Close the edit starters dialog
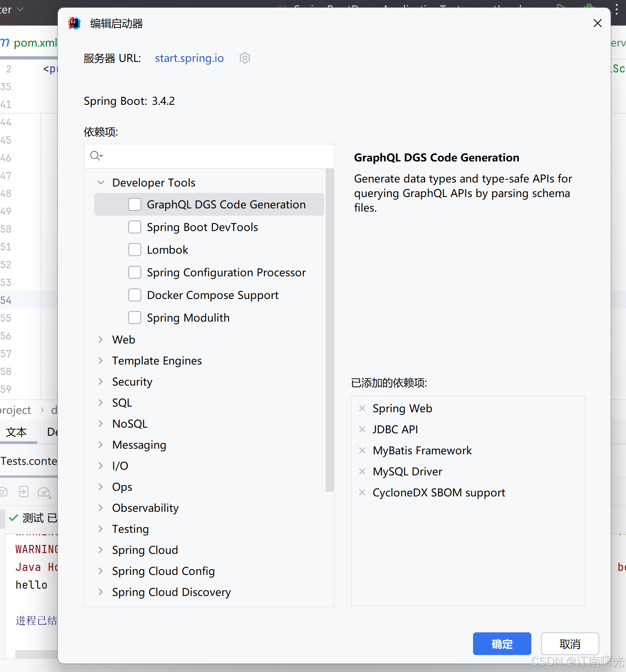626x672 pixels. click(598, 23)
